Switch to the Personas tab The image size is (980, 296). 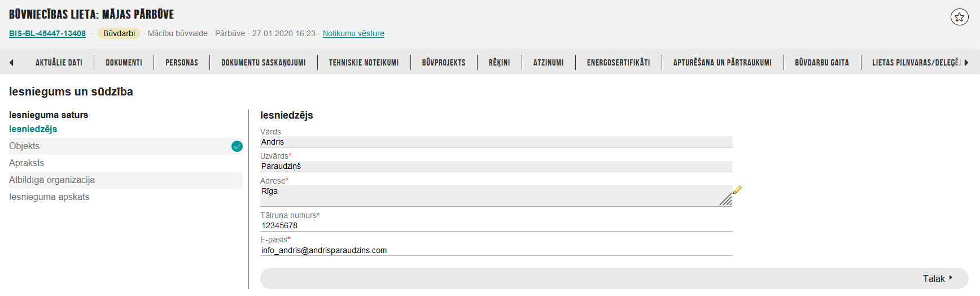click(x=181, y=63)
